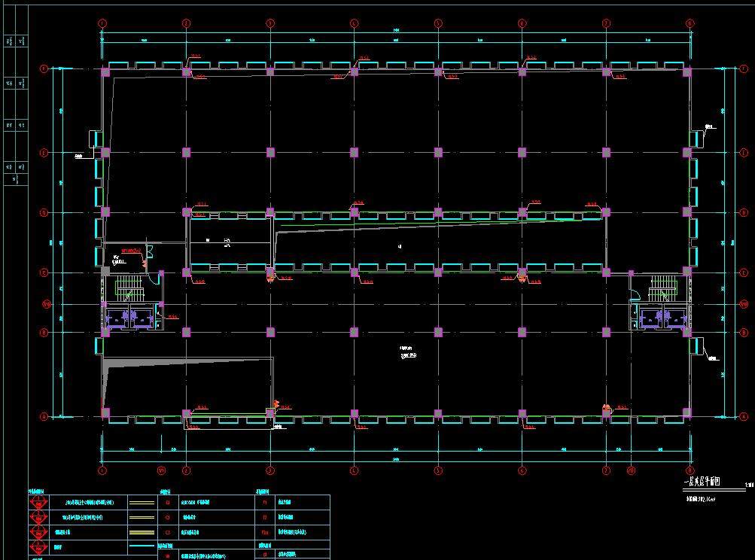The height and width of the screenshot is (560, 755).
Task: Select the red symbol on column near right bottom wall
Action: pyautogui.click(x=607, y=409)
